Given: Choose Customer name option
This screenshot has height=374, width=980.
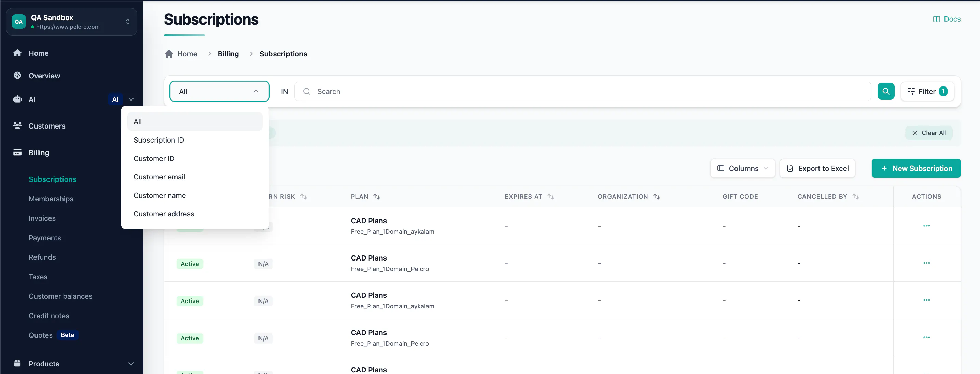Looking at the screenshot, I should (x=195, y=196).
